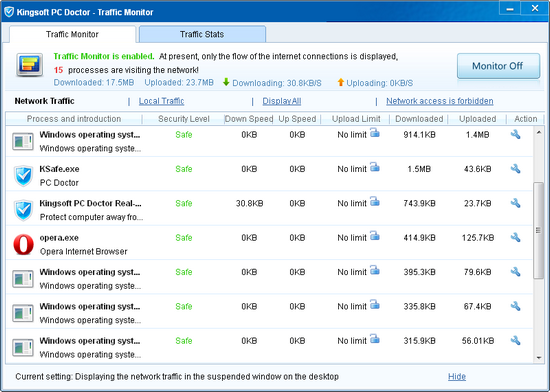Sort by Downloaded column header
Image resolution: width=550 pixels, height=392 pixels.
tap(419, 119)
